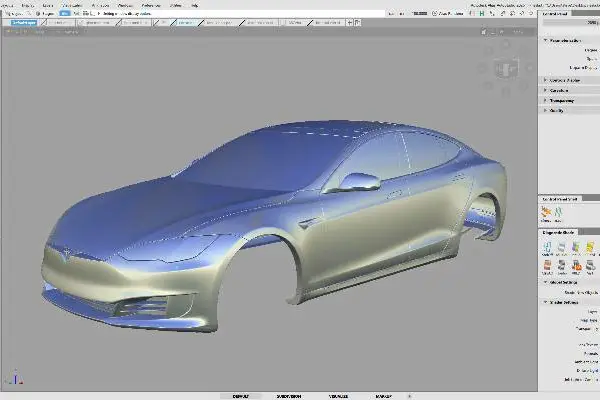Click the green curve icon in local shelf

point(558,214)
